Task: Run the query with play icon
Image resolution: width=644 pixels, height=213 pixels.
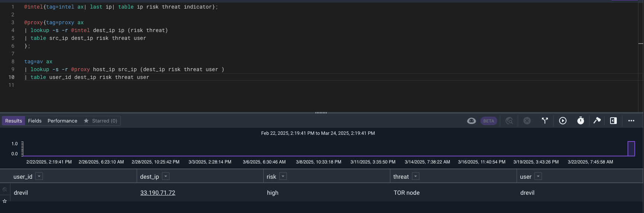Action: point(563,121)
